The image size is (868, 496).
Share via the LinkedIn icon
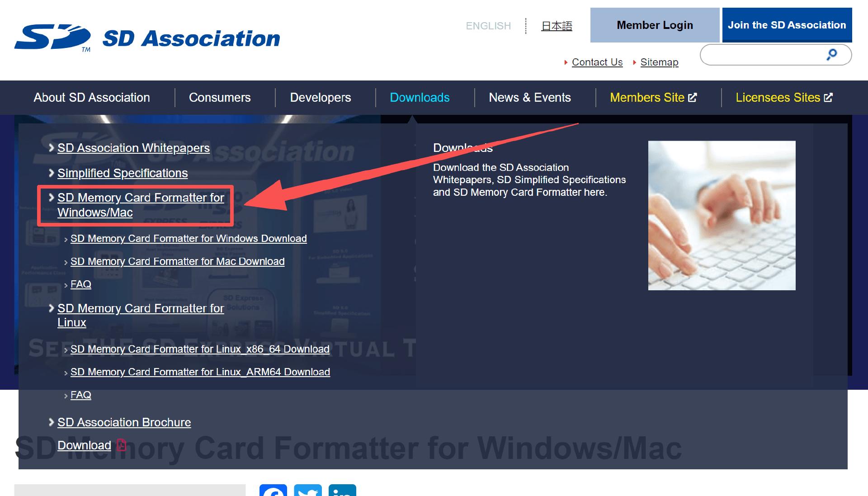tap(342, 490)
